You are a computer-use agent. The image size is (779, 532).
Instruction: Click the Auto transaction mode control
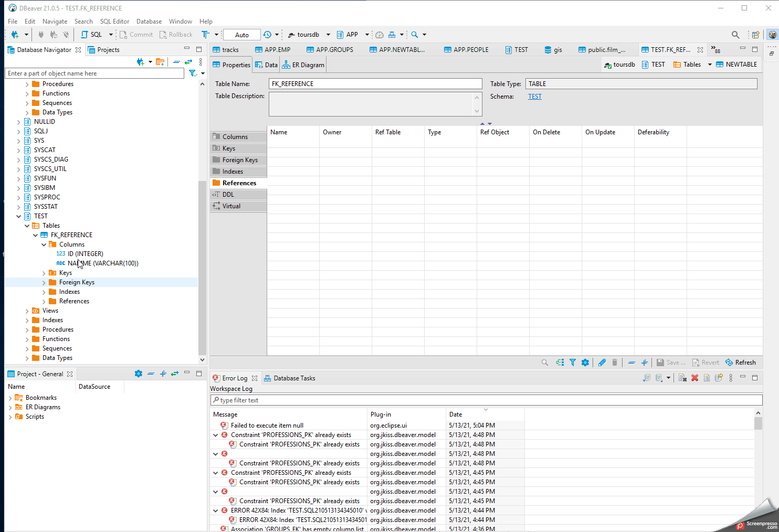coord(241,34)
